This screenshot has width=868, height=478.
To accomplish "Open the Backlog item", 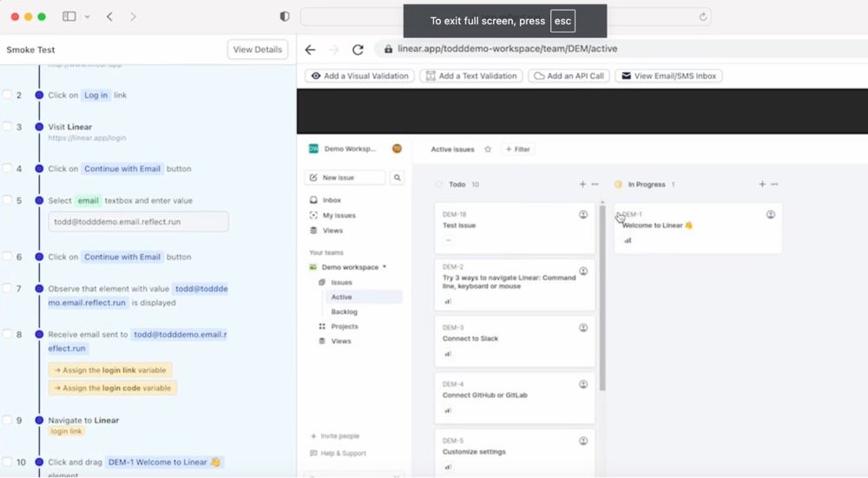I will [x=345, y=311].
